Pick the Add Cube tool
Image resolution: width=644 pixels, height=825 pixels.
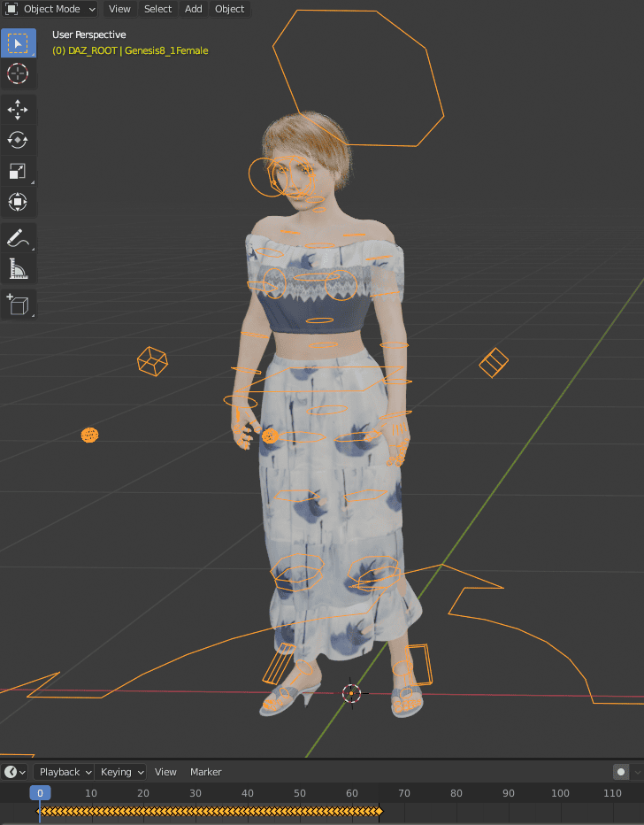point(19,305)
